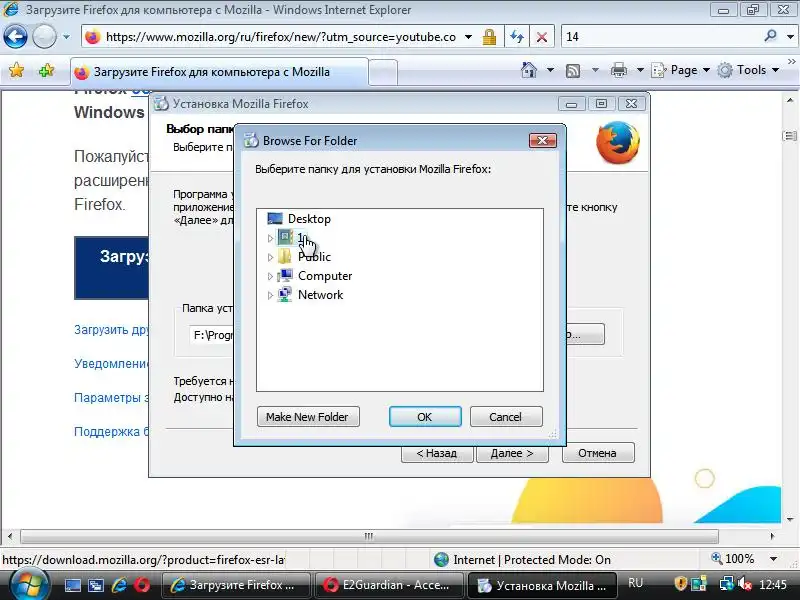The image size is (800, 600).
Task: Click the RSS Feeds icon
Action: pyautogui.click(x=573, y=70)
